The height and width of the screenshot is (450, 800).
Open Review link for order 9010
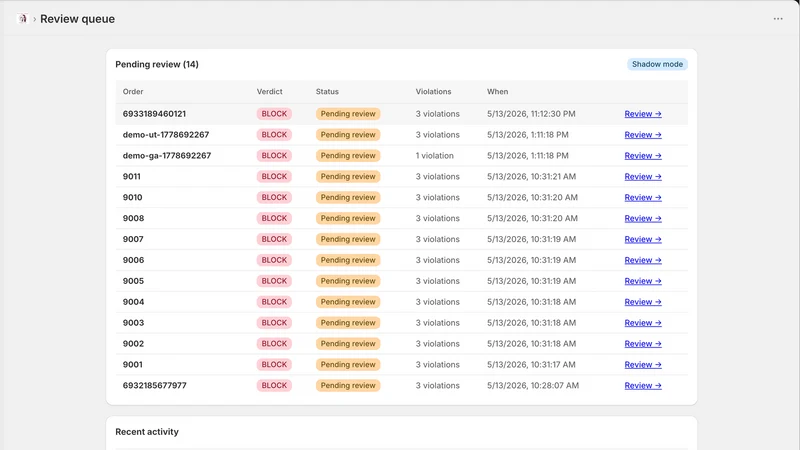coord(643,197)
